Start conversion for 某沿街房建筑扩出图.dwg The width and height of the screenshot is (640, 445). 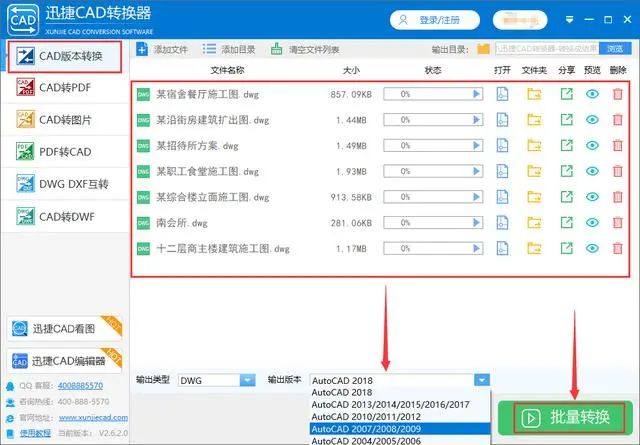(476, 120)
